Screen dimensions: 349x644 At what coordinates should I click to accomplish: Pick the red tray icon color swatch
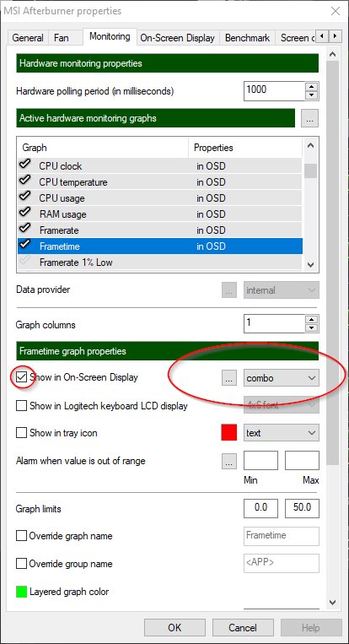229,433
